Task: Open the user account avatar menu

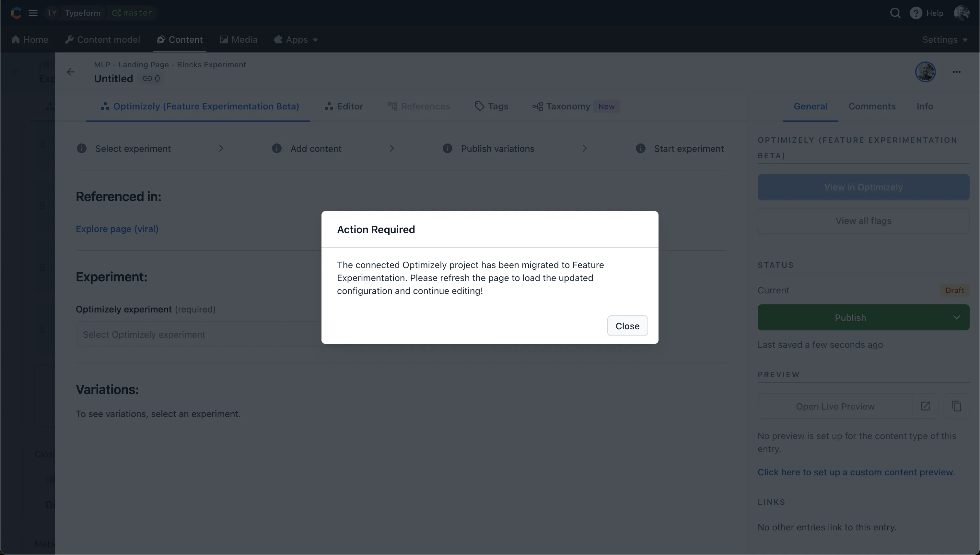Action: click(x=961, y=13)
